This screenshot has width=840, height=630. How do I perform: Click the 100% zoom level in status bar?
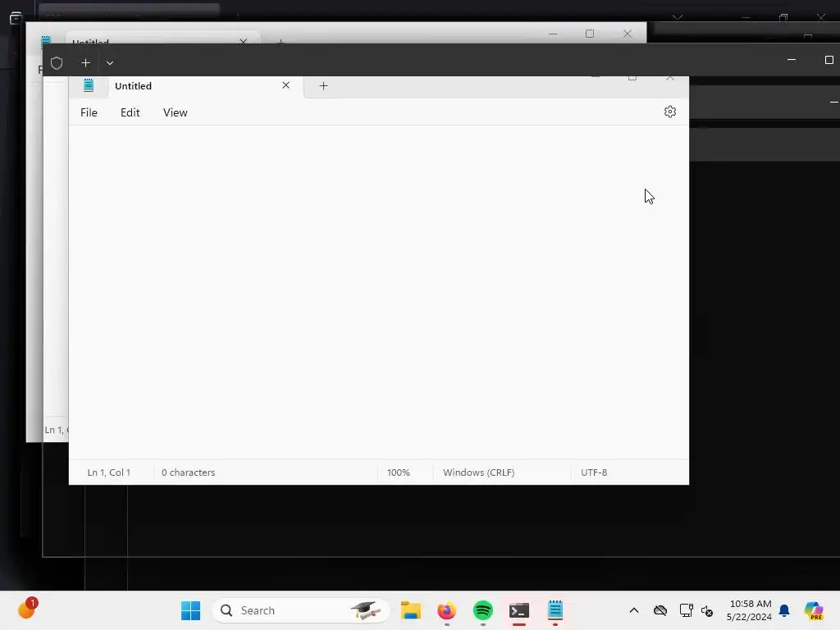398,472
